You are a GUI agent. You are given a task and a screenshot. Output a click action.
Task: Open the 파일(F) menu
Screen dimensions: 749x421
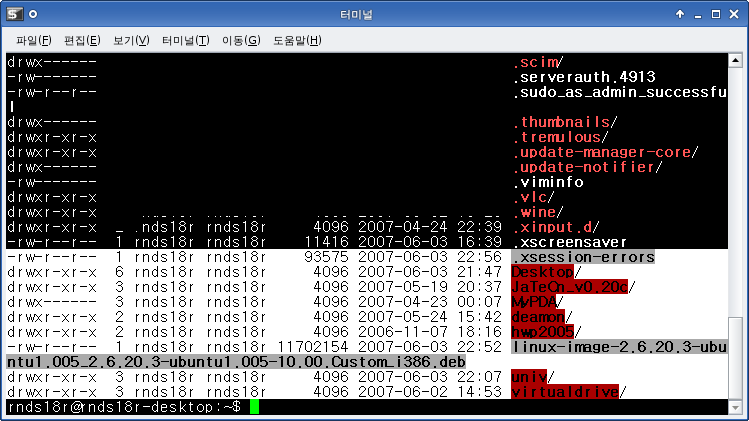click(32, 40)
